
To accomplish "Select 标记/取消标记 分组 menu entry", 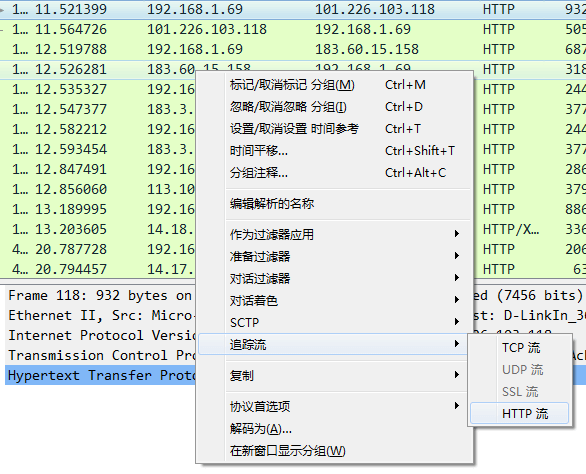I will click(335, 85).
